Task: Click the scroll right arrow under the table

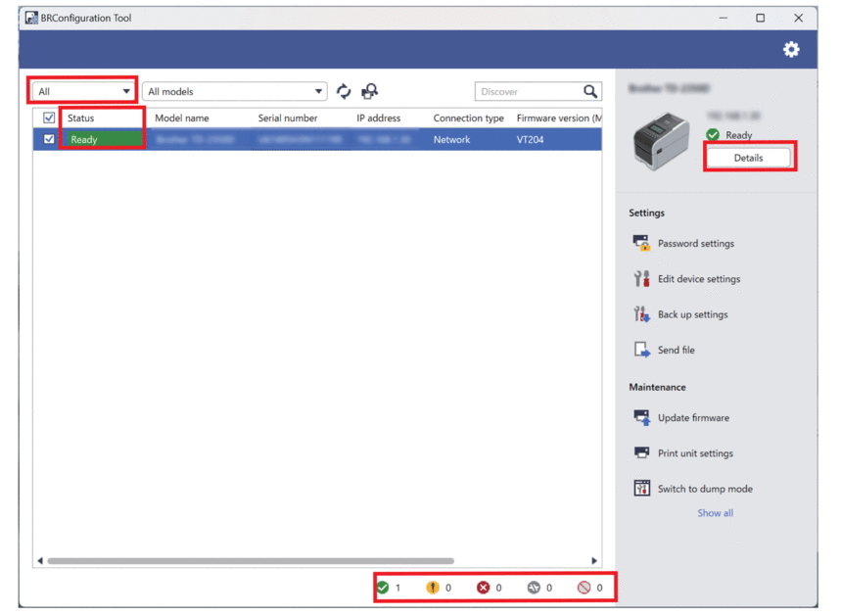Action: [594, 561]
